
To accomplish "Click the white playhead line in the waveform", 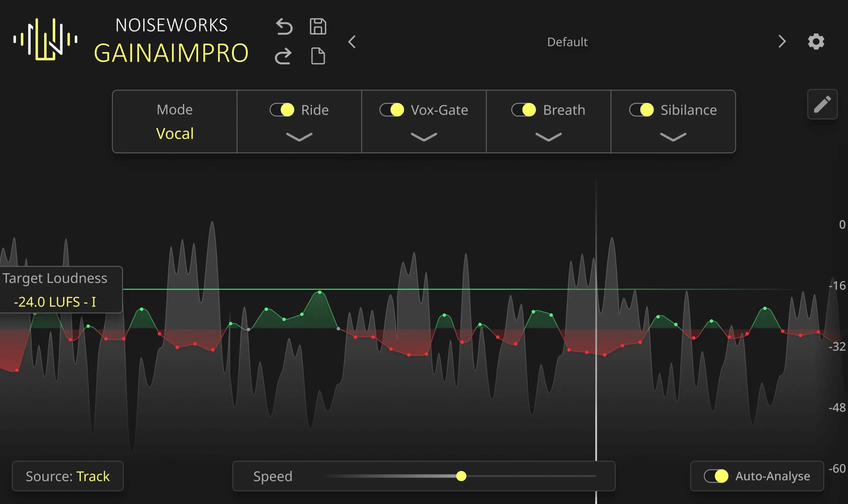I will pos(597,340).
